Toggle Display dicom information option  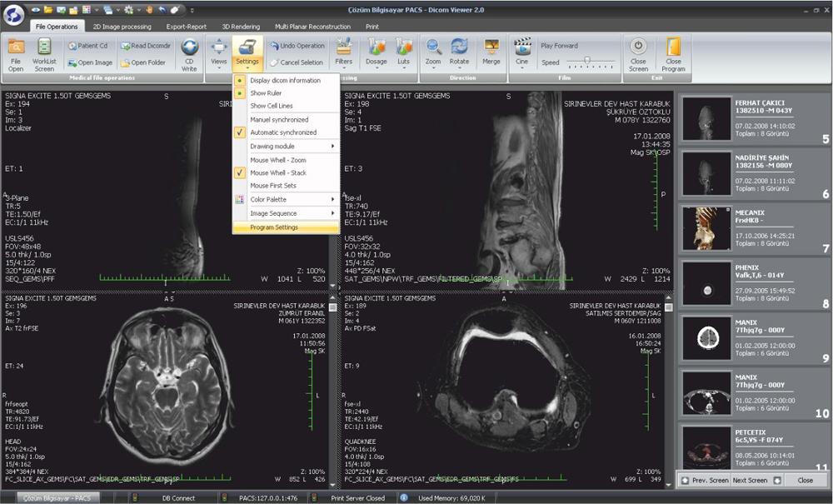tap(286, 80)
